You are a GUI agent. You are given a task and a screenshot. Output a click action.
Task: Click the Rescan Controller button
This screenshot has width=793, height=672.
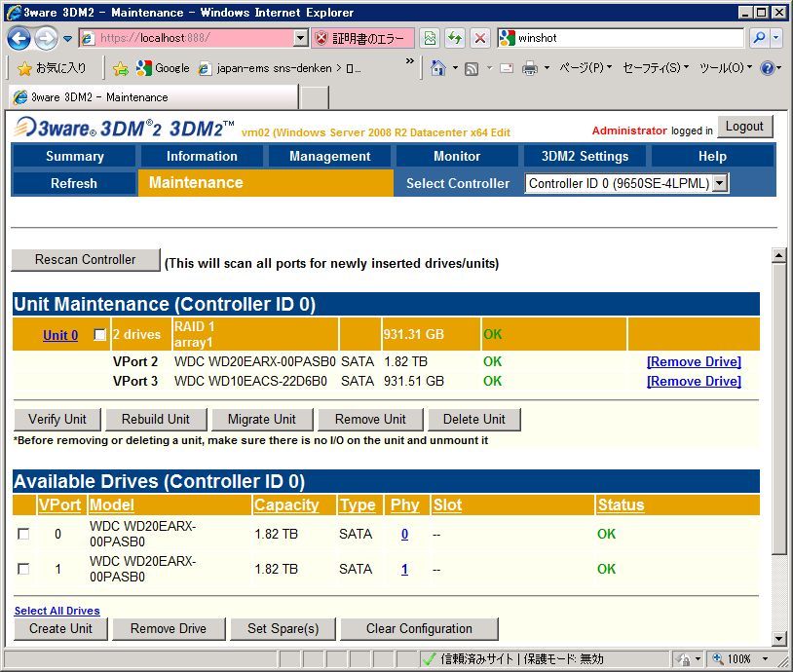(x=86, y=259)
